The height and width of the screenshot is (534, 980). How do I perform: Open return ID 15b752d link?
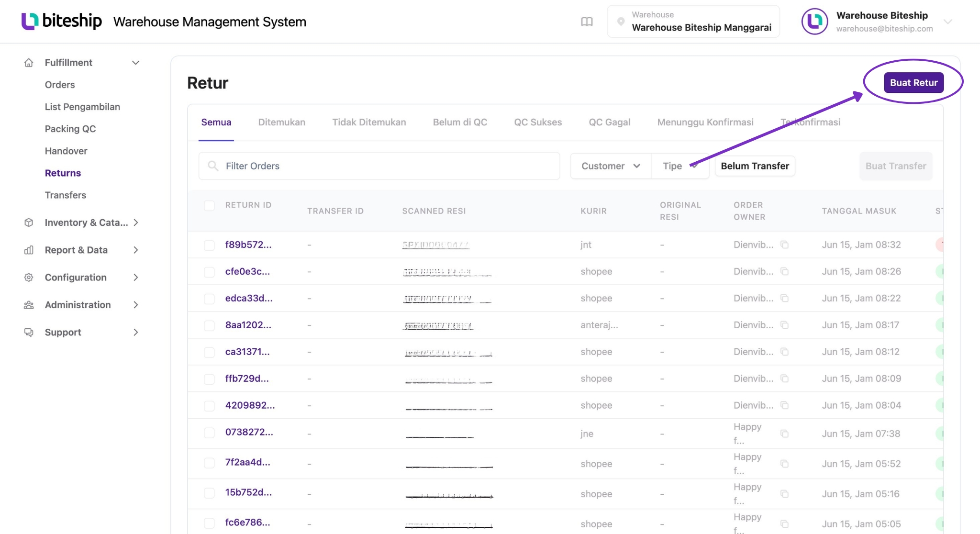(x=248, y=492)
